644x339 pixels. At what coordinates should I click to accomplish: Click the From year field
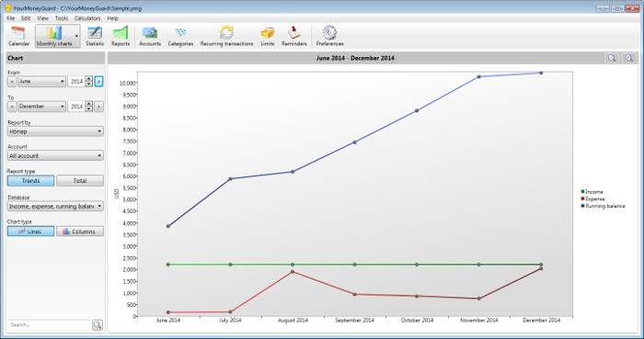pyautogui.click(x=76, y=82)
